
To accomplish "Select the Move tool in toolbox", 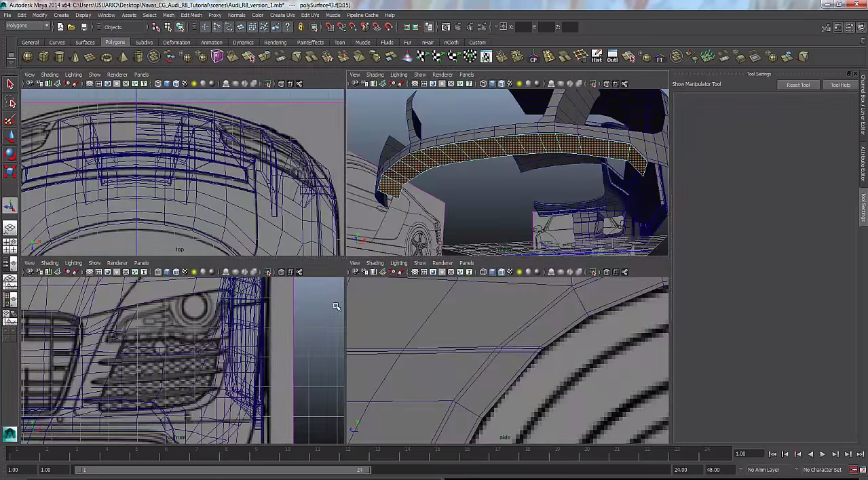I will tap(10, 137).
